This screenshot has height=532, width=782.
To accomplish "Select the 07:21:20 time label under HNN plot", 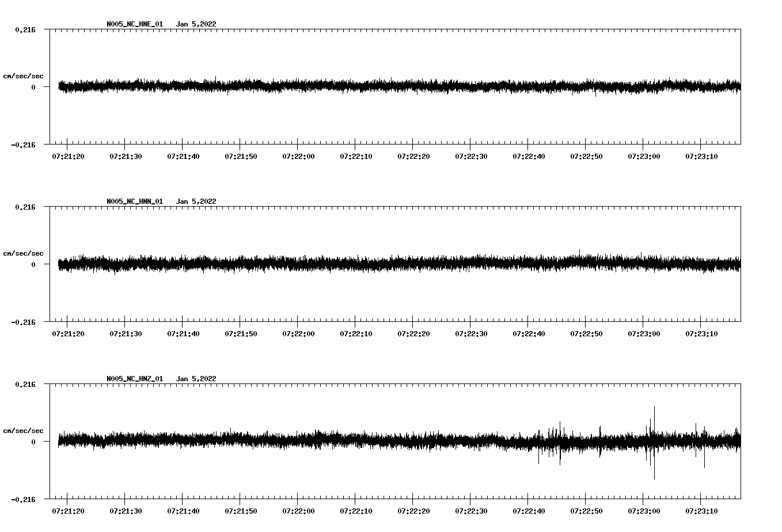I will coord(68,334).
